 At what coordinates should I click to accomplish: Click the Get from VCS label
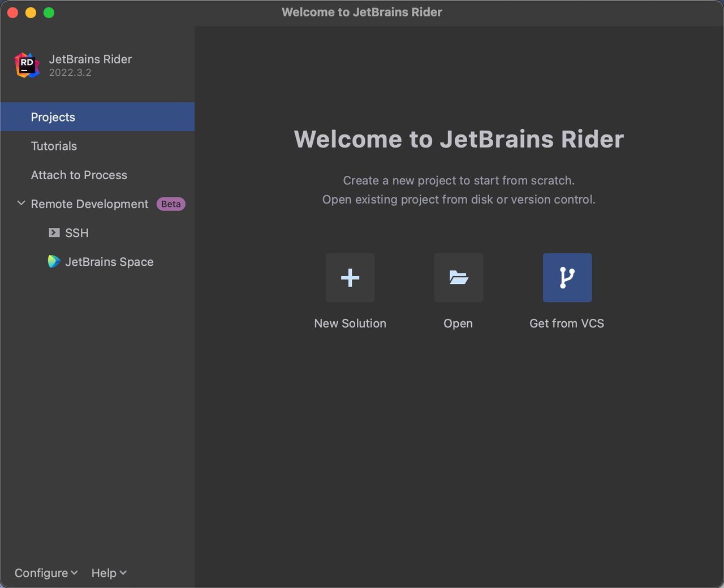(567, 323)
